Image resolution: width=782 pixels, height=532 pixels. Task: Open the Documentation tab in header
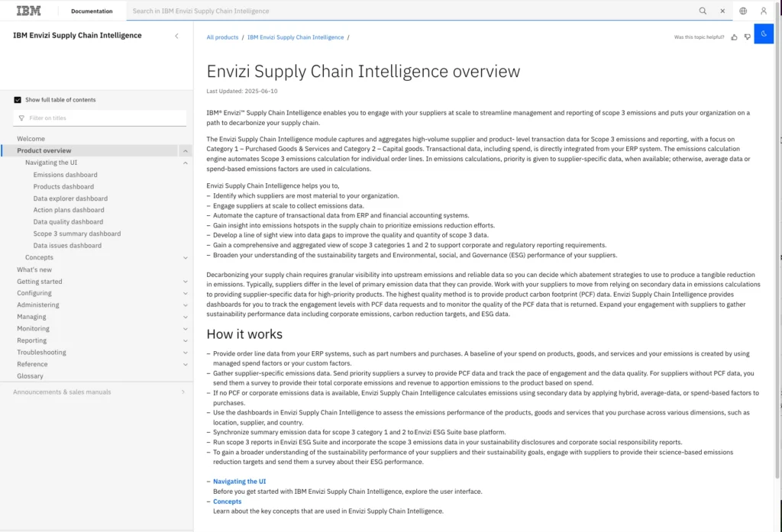coord(92,11)
